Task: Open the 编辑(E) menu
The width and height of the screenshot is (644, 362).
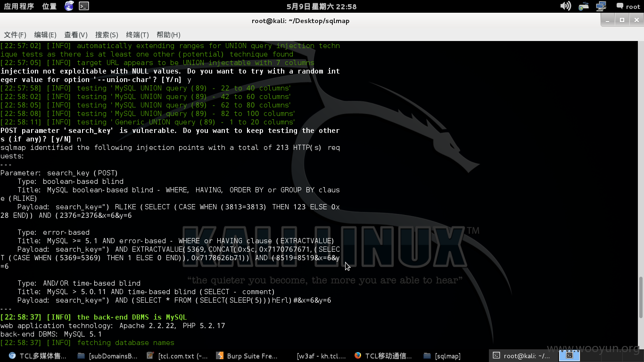Action: pos(45,35)
